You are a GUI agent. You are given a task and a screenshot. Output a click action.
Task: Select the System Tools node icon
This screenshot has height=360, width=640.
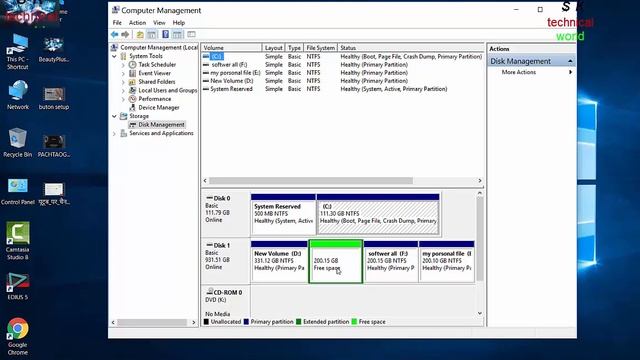pyautogui.click(x=123, y=56)
